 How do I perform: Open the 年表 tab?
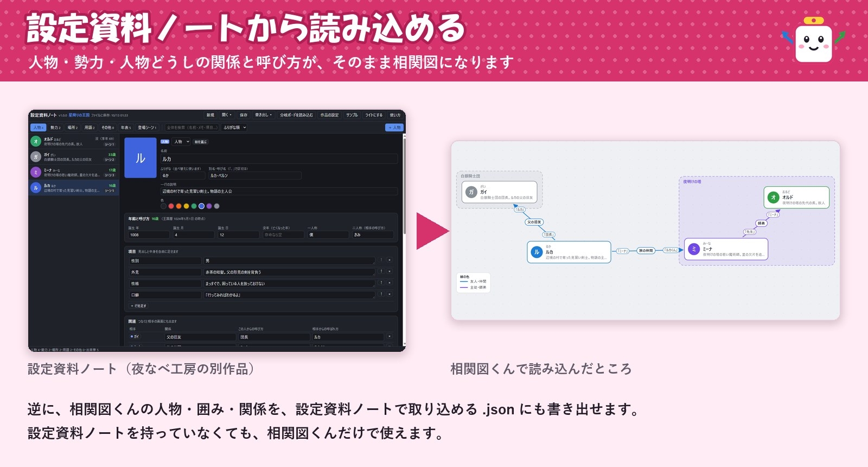(126, 128)
